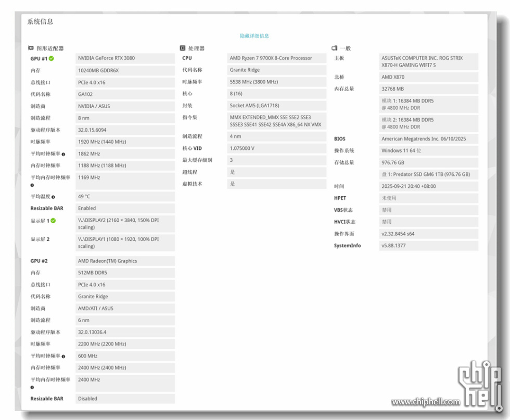Click the 最大缓存级别 value 3

click(x=277, y=160)
